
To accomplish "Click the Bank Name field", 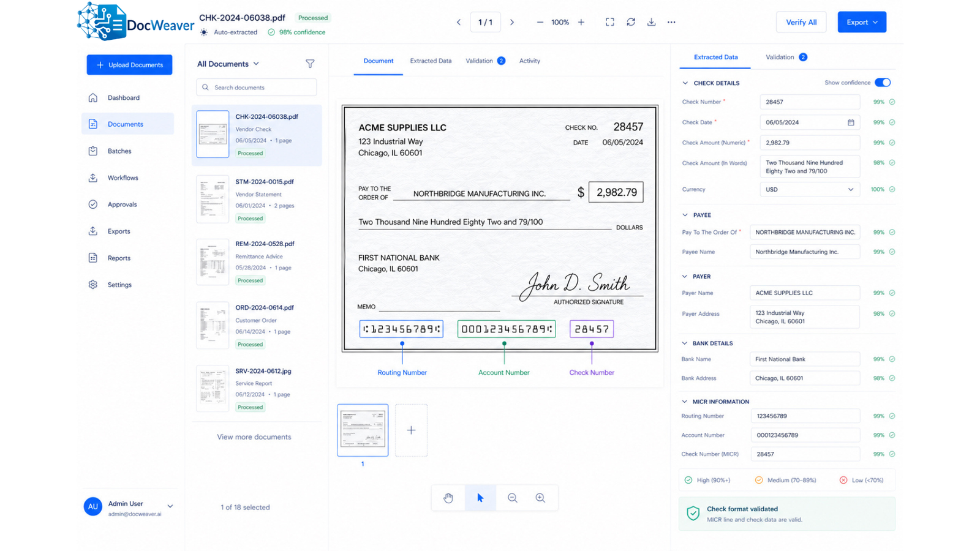I will 804,359.
